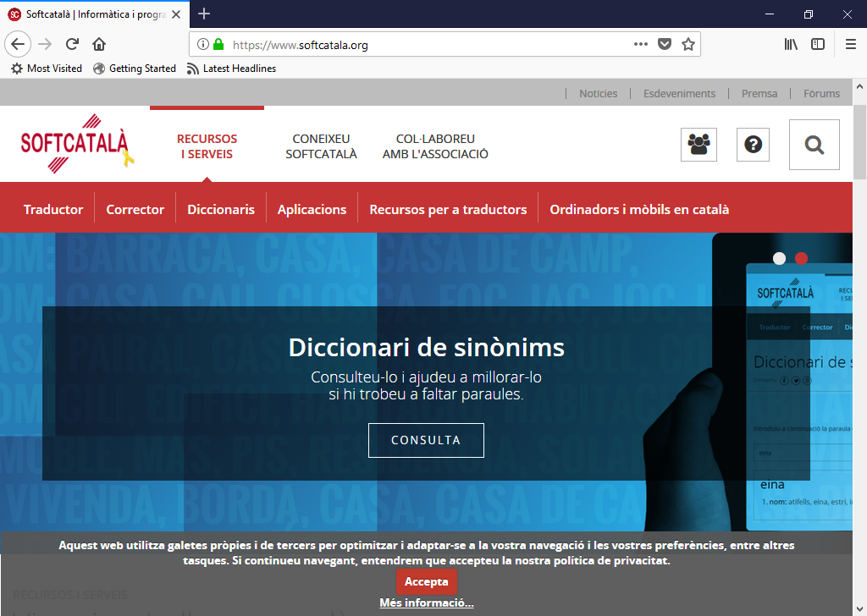This screenshot has width=867, height=616.
Task: Open the Diccionaris section
Action: (221, 209)
